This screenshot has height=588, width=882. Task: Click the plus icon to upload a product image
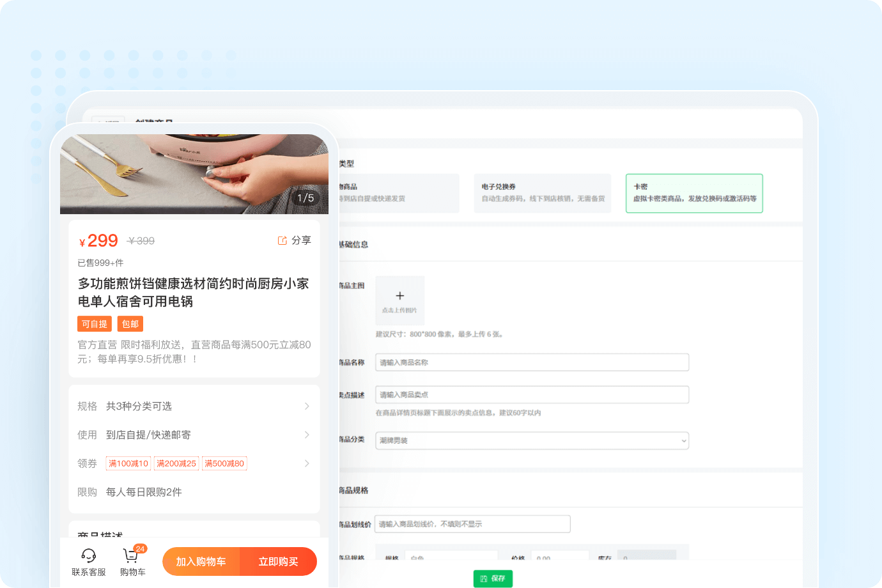(400, 295)
